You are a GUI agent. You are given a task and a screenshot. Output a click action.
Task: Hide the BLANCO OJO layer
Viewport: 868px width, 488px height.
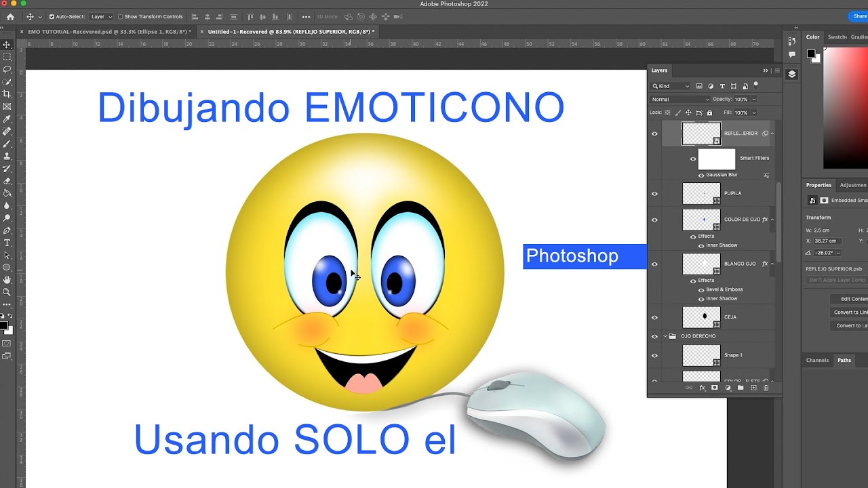coord(654,264)
